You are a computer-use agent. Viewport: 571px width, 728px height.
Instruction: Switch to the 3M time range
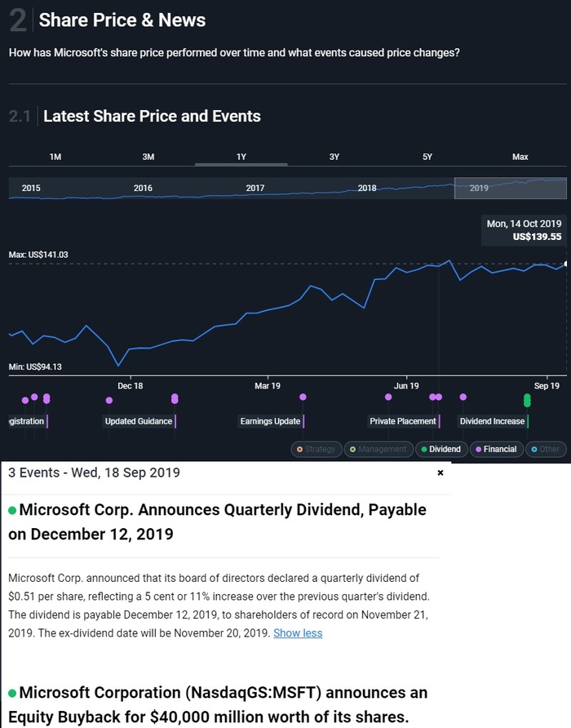(148, 157)
